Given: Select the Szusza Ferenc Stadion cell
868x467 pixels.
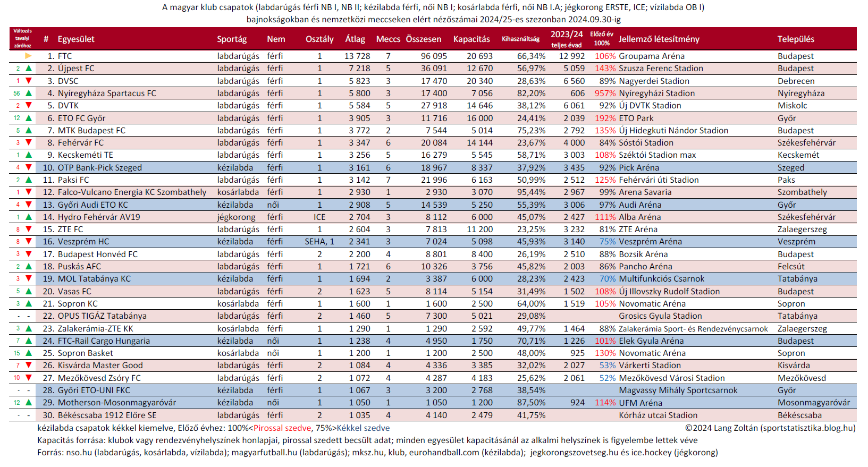Looking at the screenshot, I should pos(661,68).
